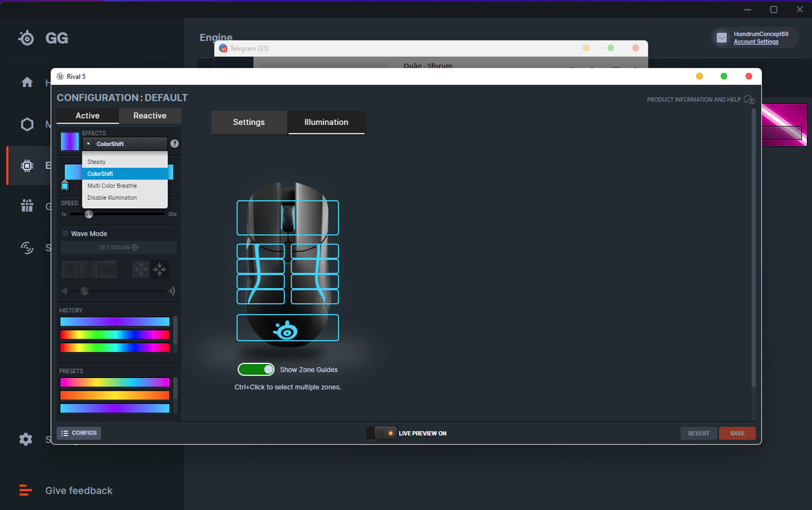Click the pink thumbnail behind the Rival window
The height and width of the screenshot is (510, 812).
point(785,125)
